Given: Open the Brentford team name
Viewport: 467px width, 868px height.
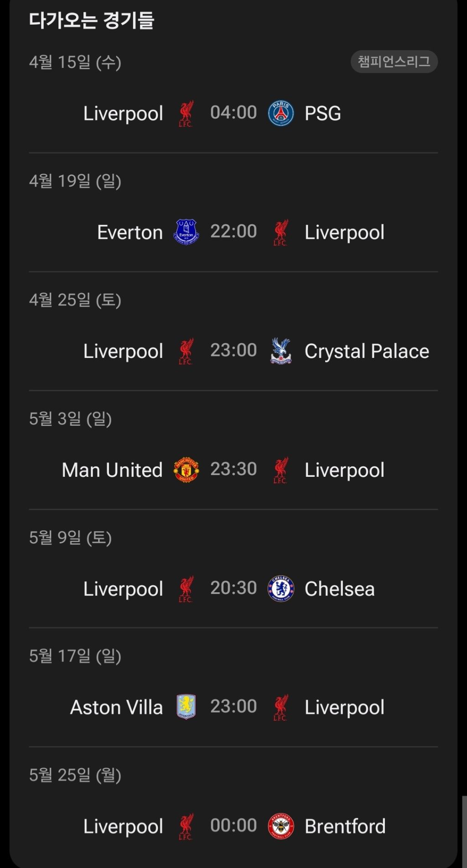Looking at the screenshot, I should (x=345, y=827).
